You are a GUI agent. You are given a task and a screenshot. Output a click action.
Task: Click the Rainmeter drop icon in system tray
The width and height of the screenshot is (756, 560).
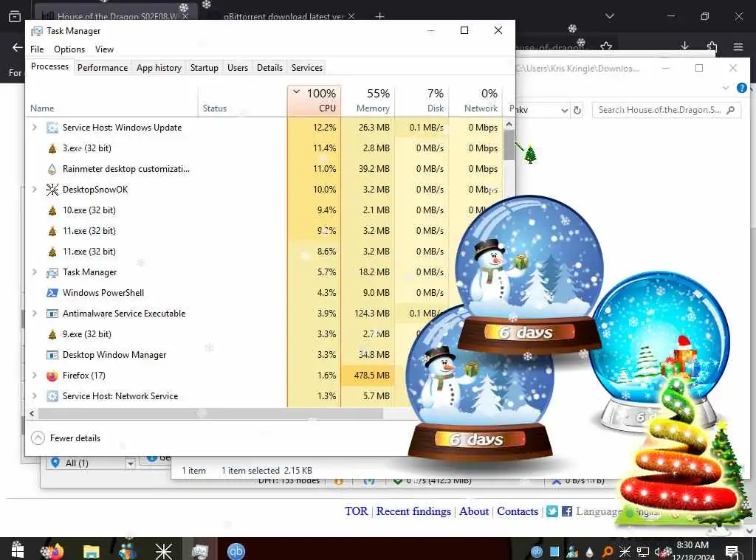tap(589, 552)
